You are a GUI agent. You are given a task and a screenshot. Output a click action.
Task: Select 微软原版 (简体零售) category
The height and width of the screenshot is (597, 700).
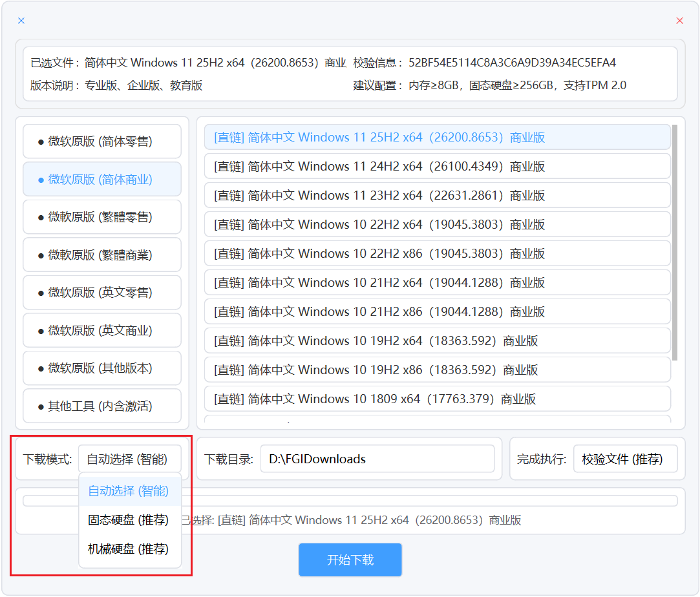point(101,141)
